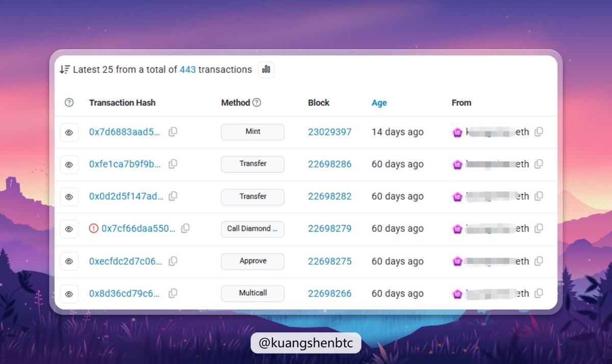The image size is (612, 364).
Task: Copy the 0xfe1ca7b9f9b hash
Action: click(173, 164)
